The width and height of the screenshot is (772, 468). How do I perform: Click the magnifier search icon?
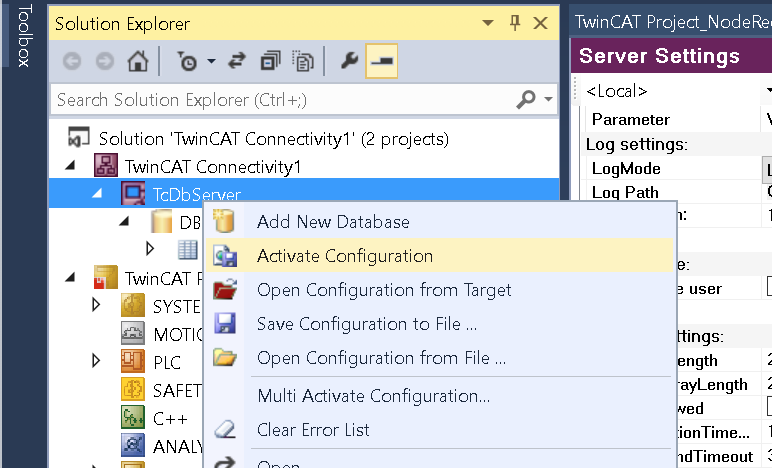(526, 99)
